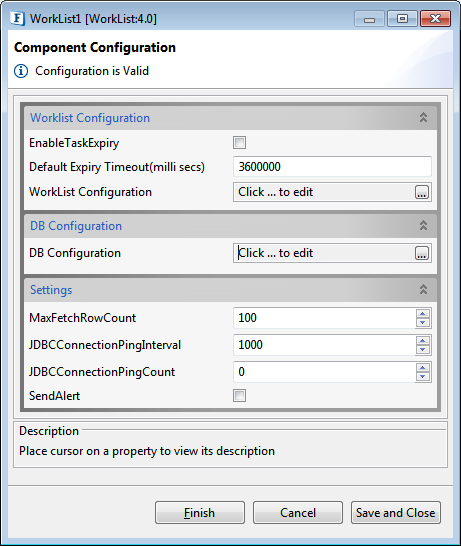This screenshot has width=461, height=546.
Task: Increase JDBCConnectionPingCount with up arrow
Action: pyautogui.click(x=423, y=367)
